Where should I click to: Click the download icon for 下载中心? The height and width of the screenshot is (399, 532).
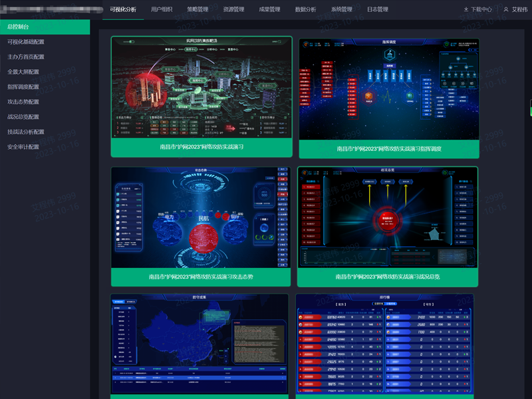click(466, 10)
